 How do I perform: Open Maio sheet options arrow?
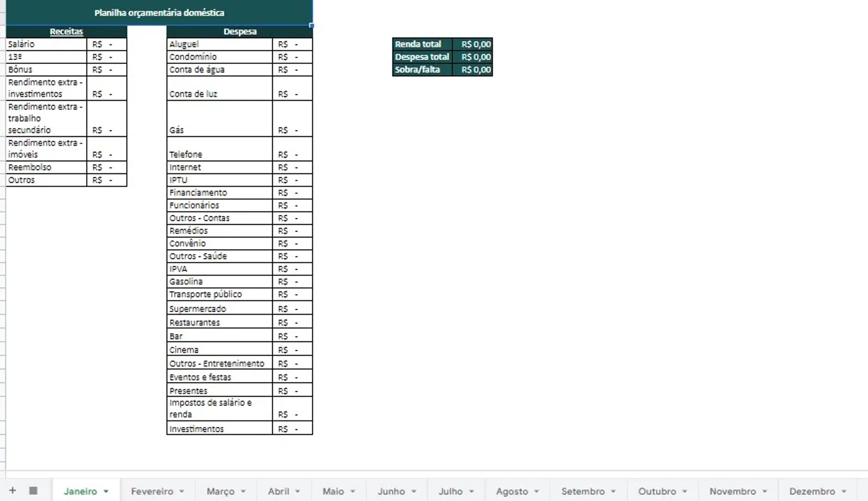[x=353, y=492]
